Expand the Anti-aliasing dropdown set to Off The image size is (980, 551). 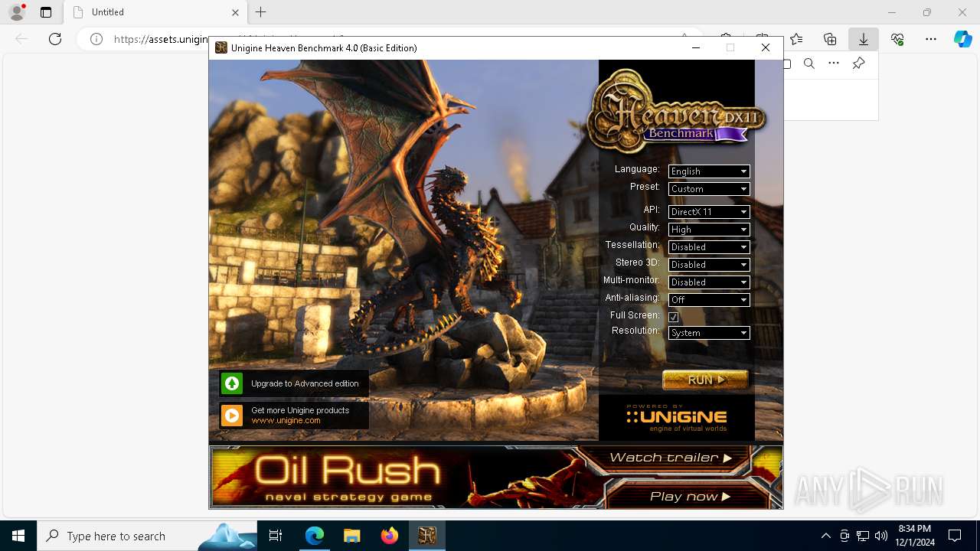point(708,300)
